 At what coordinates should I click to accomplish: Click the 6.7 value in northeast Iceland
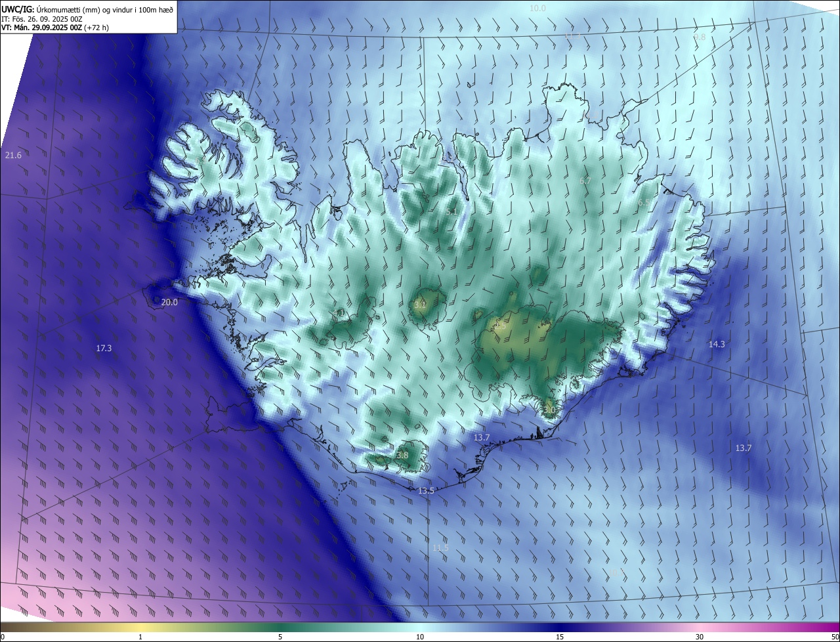point(585,181)
